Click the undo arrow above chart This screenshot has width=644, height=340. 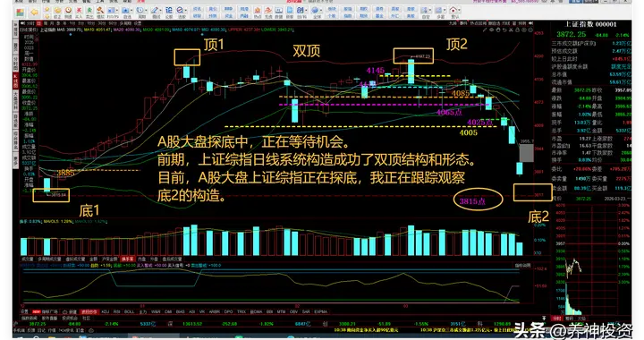click(x=504, y=30)
